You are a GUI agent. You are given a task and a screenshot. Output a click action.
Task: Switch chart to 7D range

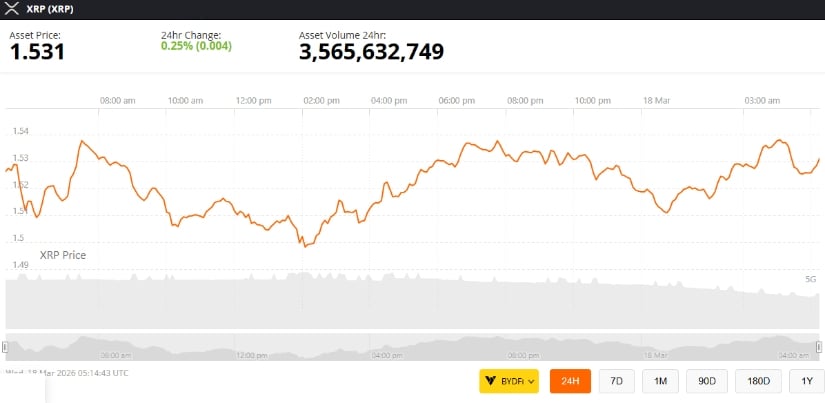click(616, 381)
